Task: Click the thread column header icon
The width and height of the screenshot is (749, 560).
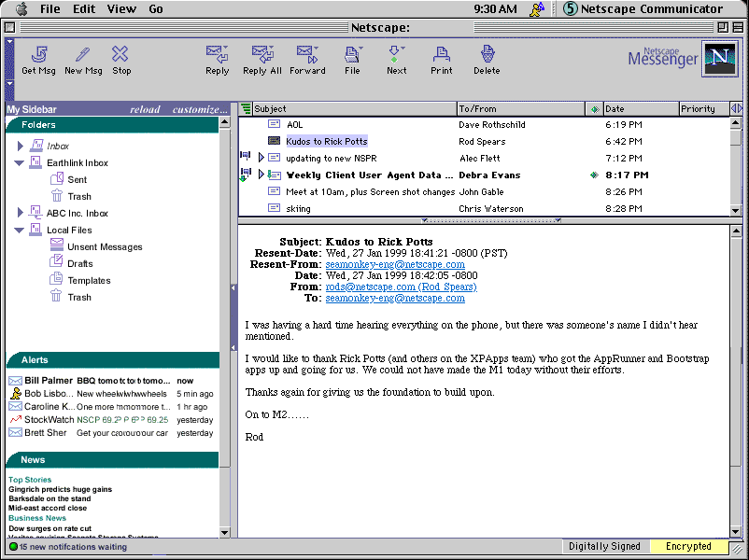Action: (x=246, y=109)
